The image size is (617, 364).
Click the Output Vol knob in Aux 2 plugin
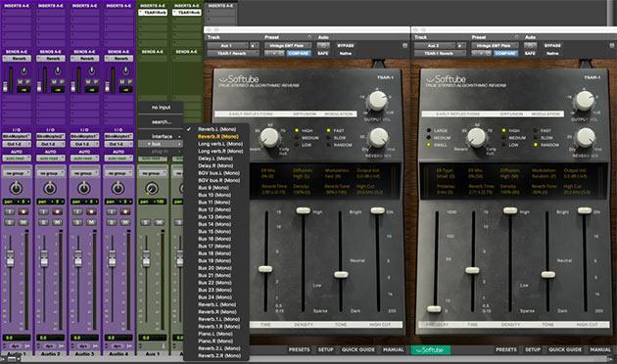tap(585, 101)
